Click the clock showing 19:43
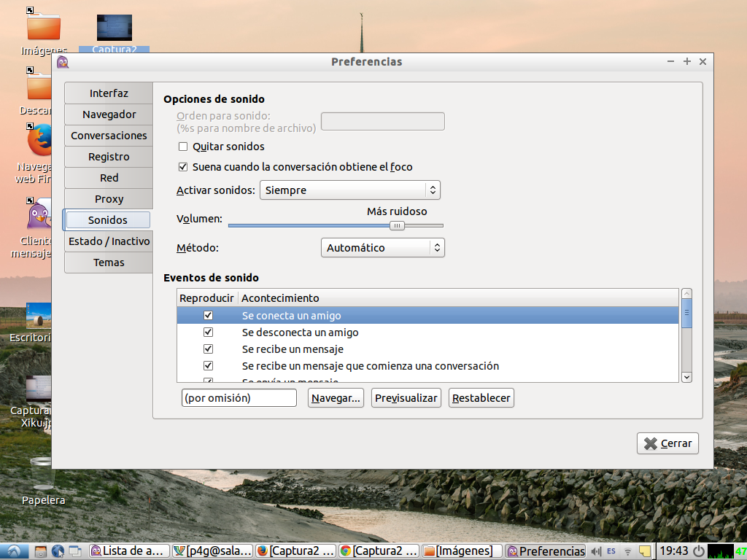 673,551
